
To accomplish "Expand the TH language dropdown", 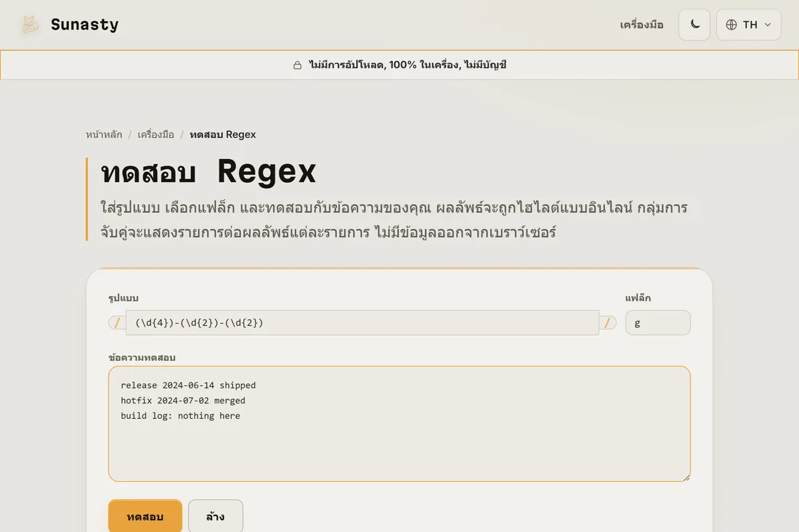I will [x=749, y=25].
